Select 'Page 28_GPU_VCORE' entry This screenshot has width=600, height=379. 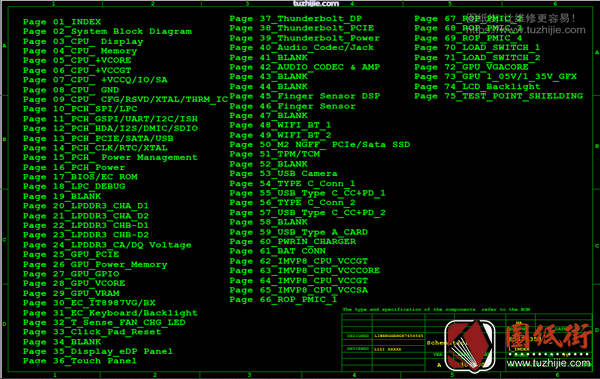(74, 284)
